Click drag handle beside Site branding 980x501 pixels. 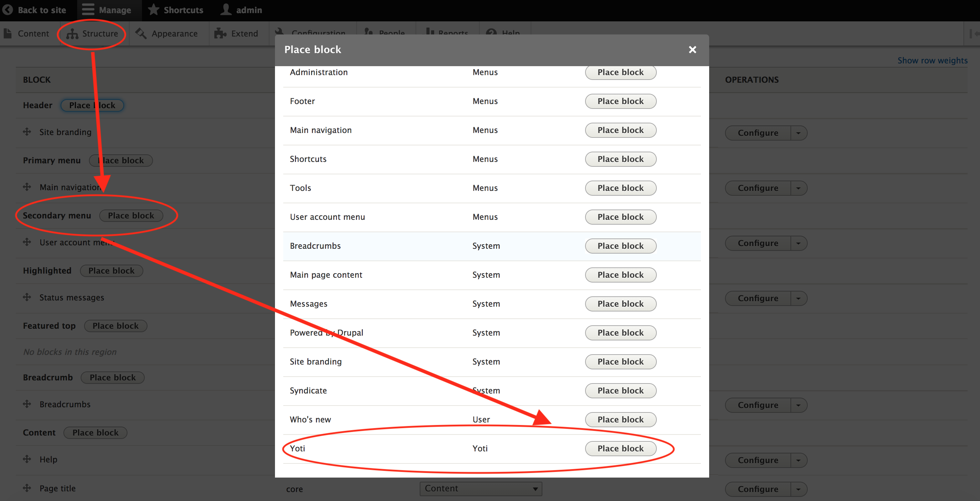click(x=27, y=132)
